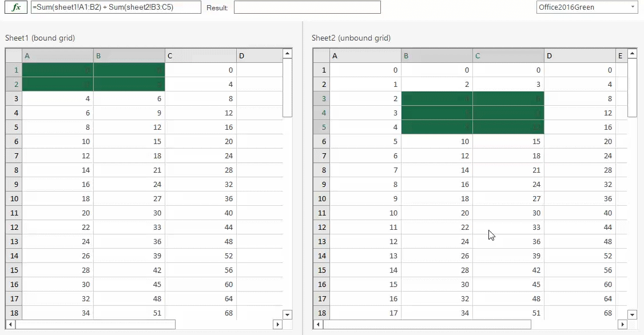Click Sheet2 scroll up arrow

coord(633,53)
